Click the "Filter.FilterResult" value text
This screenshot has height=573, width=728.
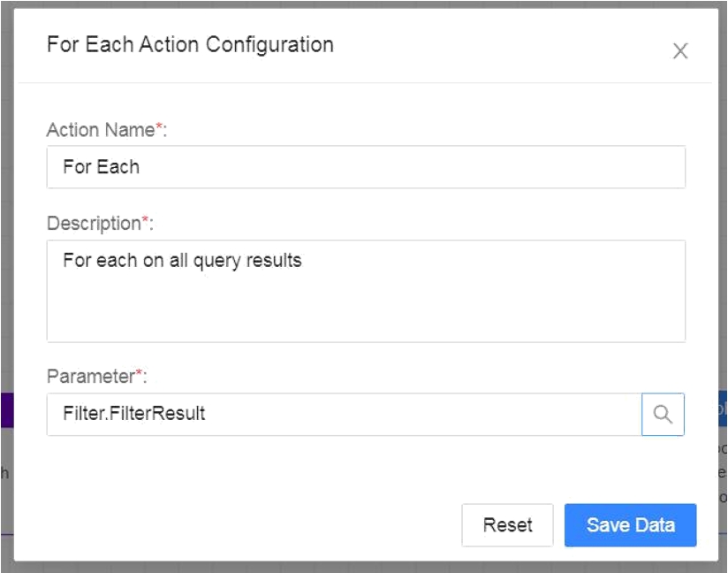134,413
